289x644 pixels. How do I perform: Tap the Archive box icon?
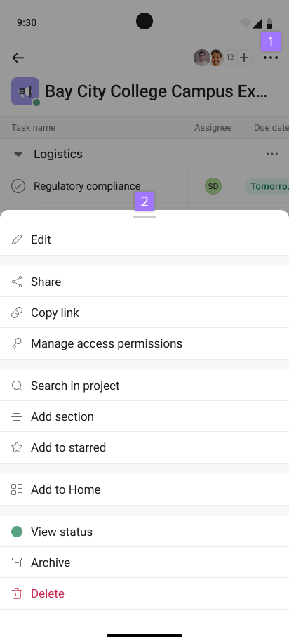(x=16, y=563)
